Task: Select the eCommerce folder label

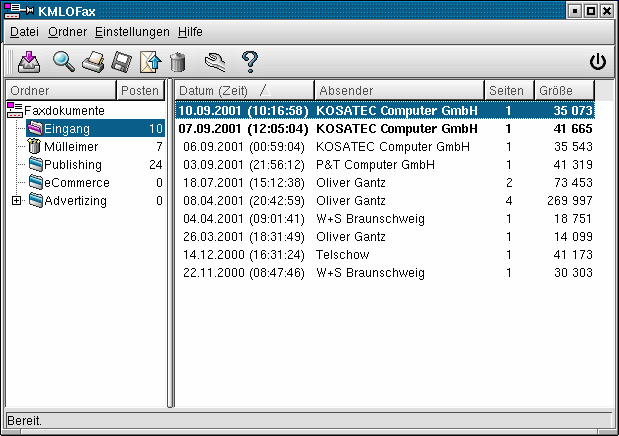Action: [77, 182]
